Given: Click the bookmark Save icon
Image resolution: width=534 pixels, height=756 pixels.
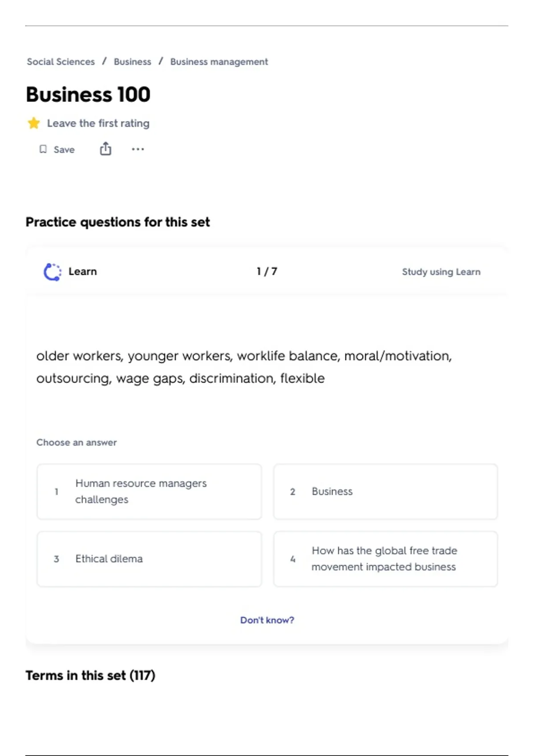Looking at the screenshot, I should (x=43, y=149).
